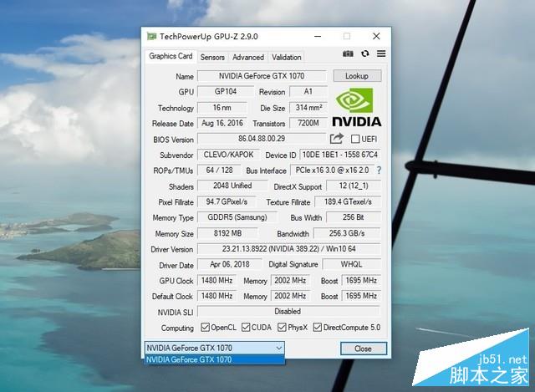Viewport: 535px width, 392px height.
Task: Click the refresh icon in GPU-Z
Action: point(365,53)
